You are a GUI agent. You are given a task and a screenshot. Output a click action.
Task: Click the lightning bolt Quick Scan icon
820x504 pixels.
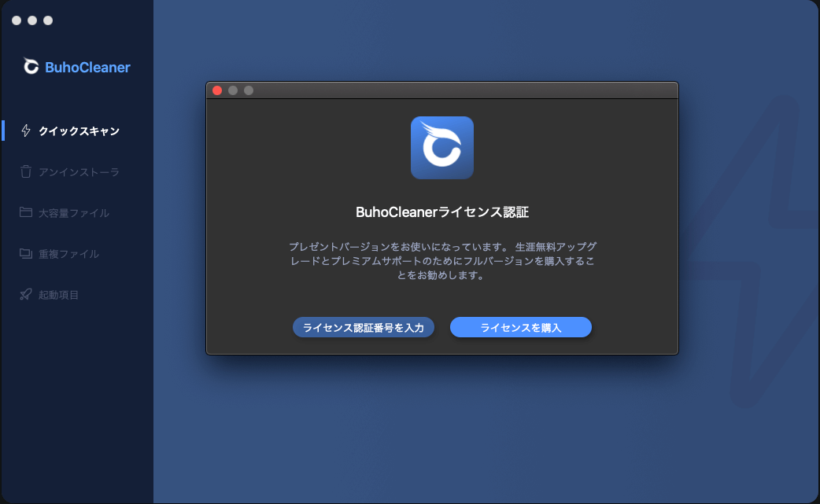coord(26,131)
